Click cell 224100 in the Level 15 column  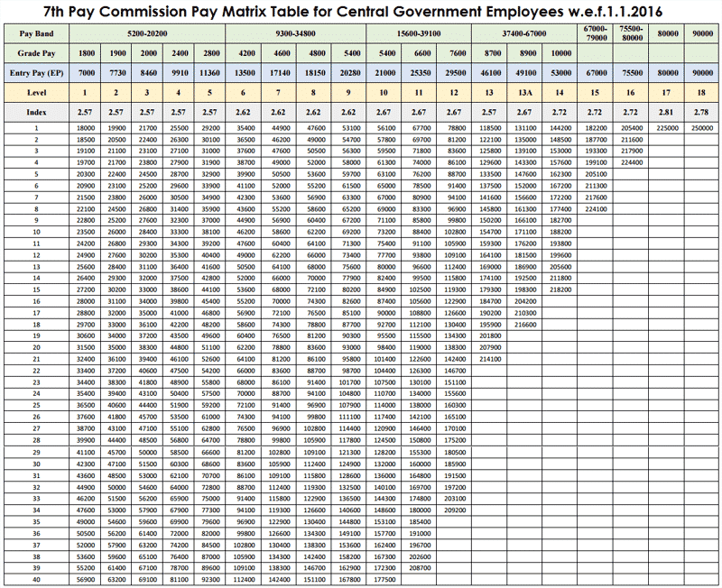click(x=596, y=209)
